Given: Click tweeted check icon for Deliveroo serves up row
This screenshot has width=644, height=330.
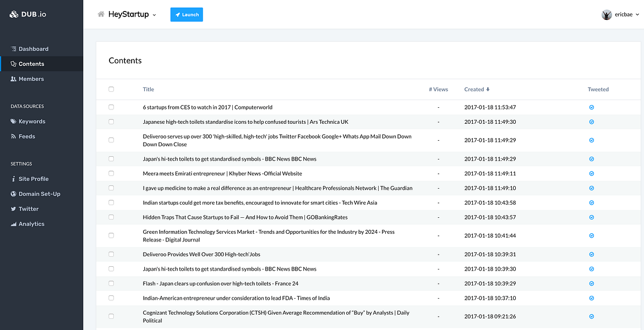Looking at the screenshot, I should pos(592,140).
